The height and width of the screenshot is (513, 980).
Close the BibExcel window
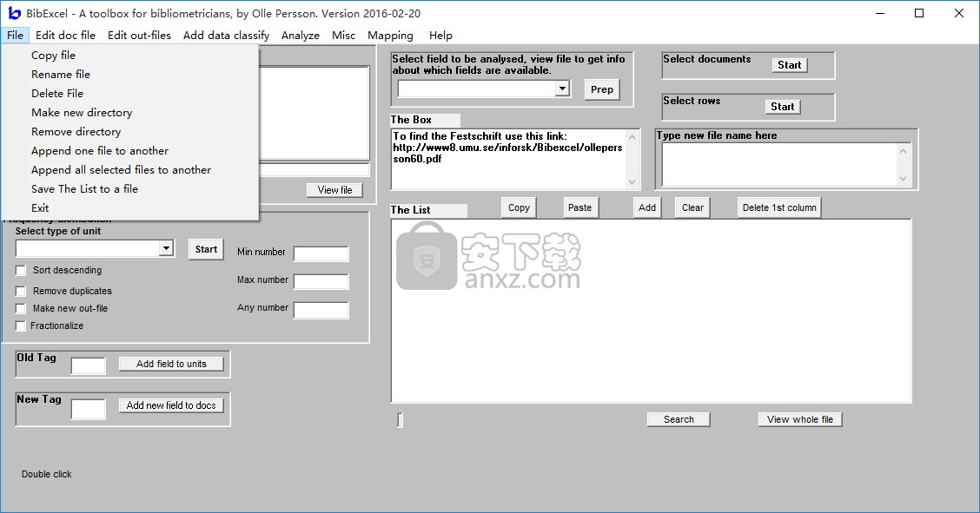point(959,13)
